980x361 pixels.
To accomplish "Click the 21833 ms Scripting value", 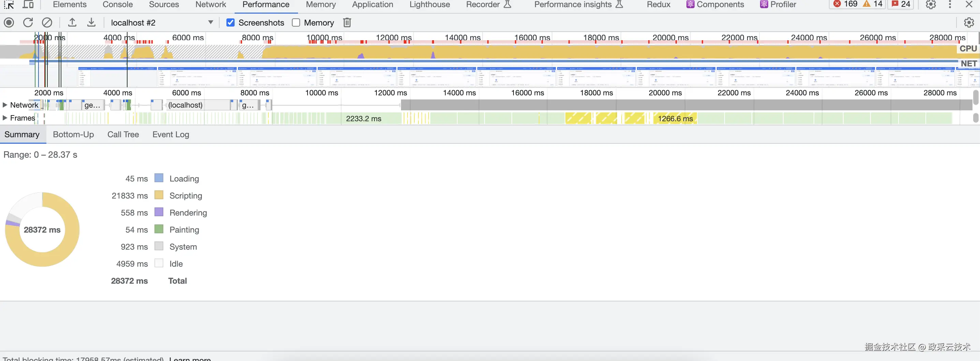I will coord(130,196).
